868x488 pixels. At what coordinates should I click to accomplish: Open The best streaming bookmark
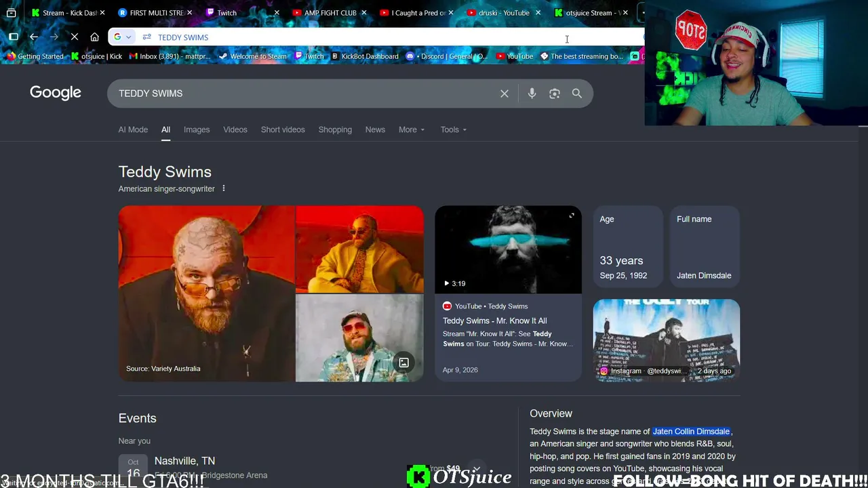pos(582,56)
